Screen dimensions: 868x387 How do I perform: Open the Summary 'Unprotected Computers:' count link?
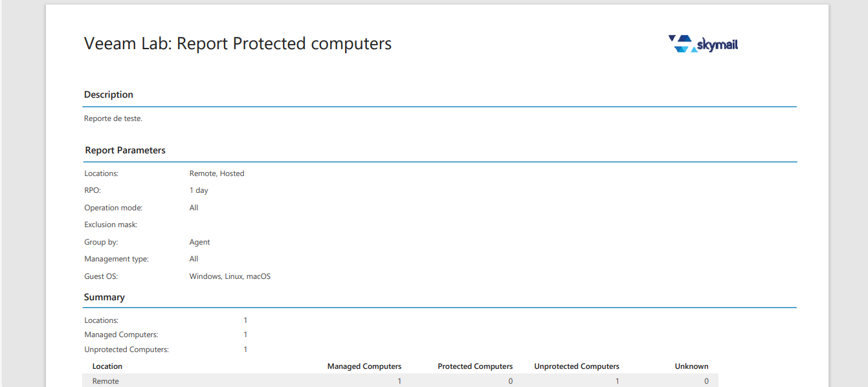click(245, 349)
